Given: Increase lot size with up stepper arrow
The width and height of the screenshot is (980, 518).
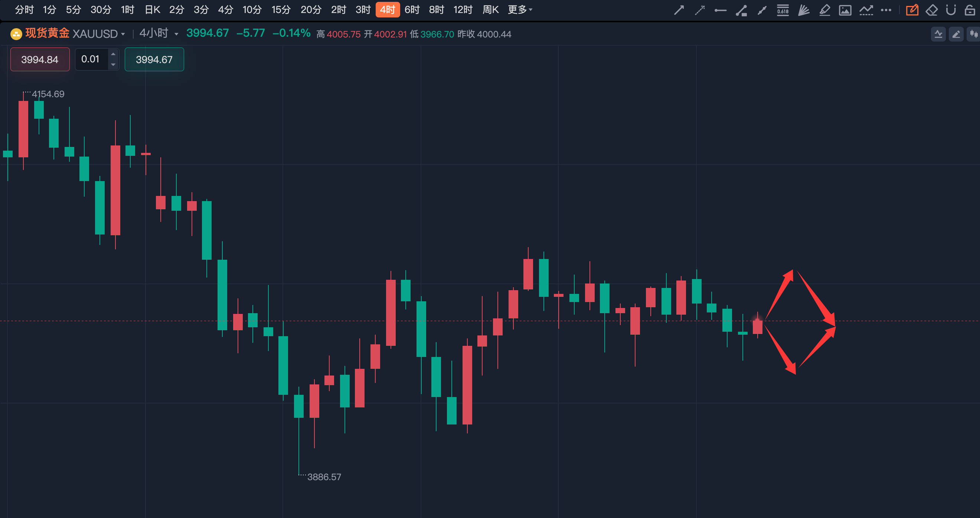Looking at the screenshot, I should tap(113, 54).
